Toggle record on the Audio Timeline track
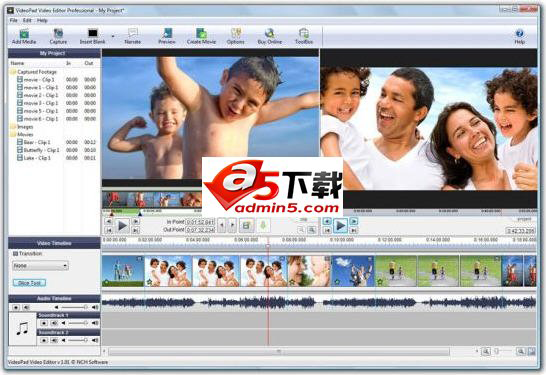 click(x=16, y=307)
